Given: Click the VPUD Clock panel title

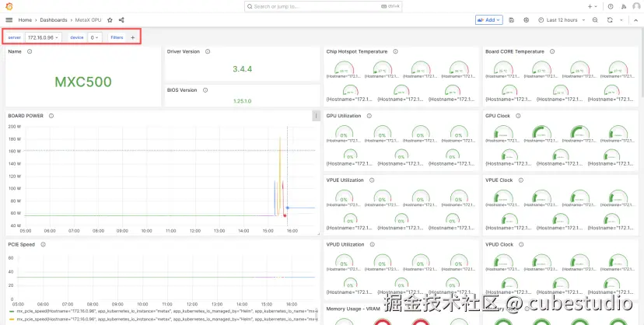Looking at the screenshot, I should pyautogui.click(x=499, y=244).
